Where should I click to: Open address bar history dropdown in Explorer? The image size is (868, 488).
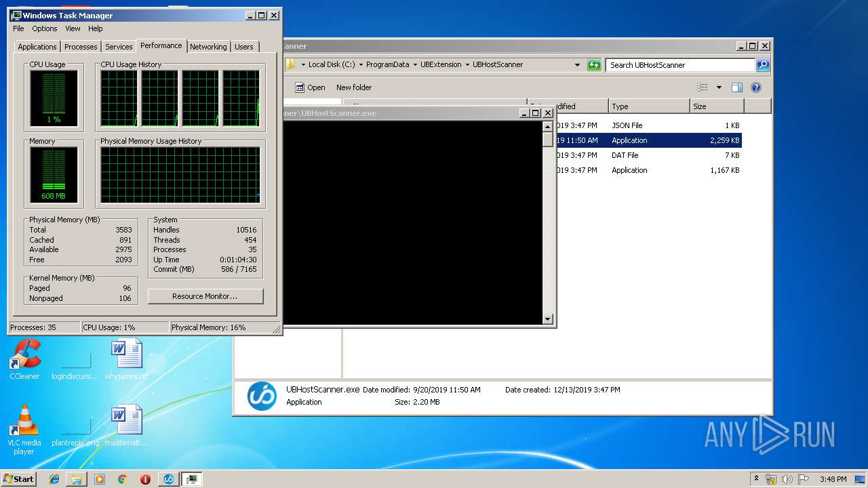[577, 65]
